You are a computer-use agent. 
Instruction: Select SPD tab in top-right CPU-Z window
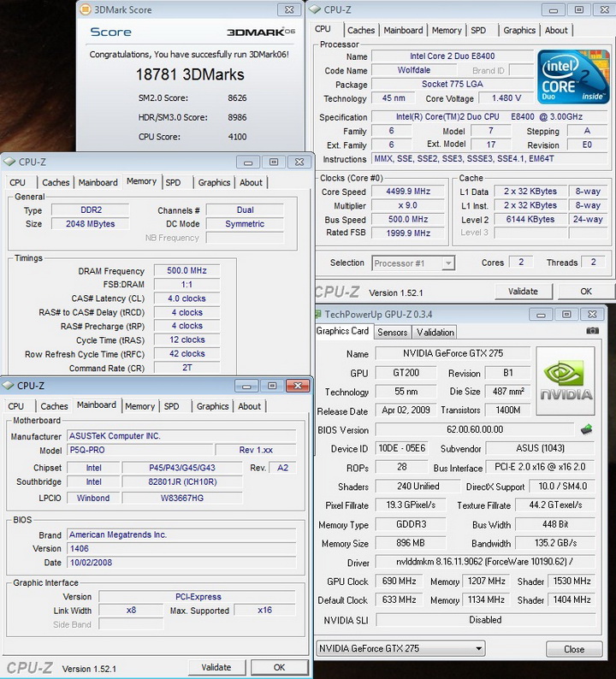coord(478,30)
